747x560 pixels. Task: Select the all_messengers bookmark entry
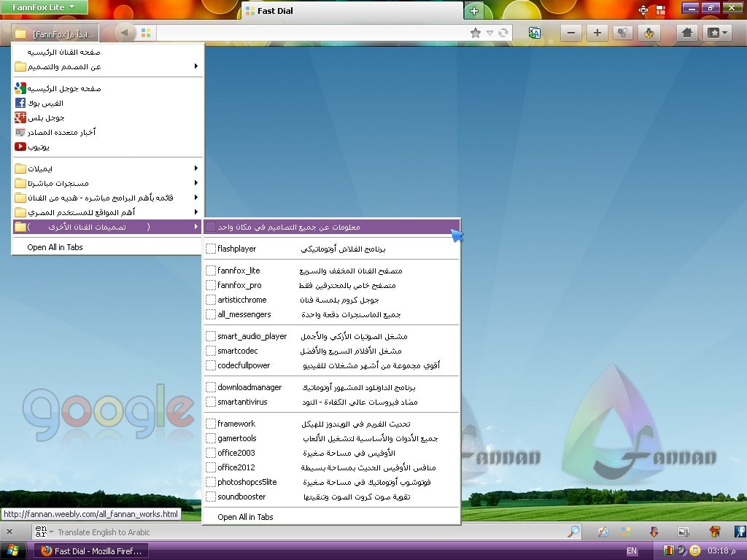tap(332, 314)
